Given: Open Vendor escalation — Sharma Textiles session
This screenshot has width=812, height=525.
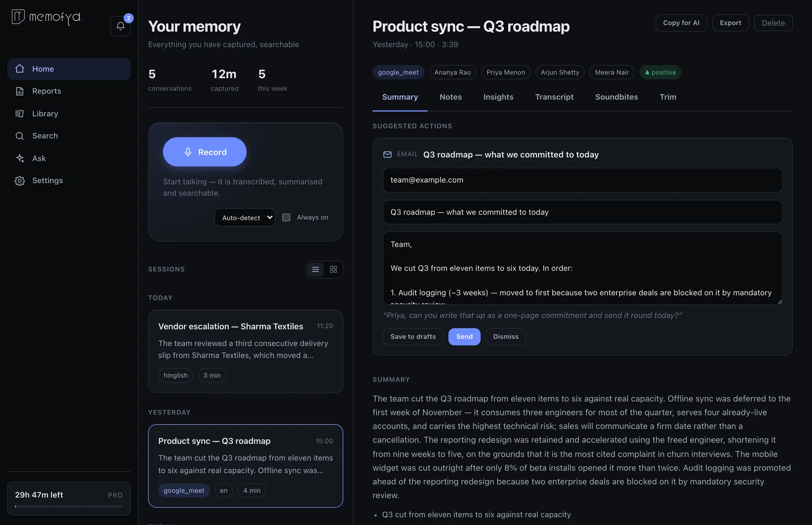Looking at the screenshot, I should click(245, 352).
